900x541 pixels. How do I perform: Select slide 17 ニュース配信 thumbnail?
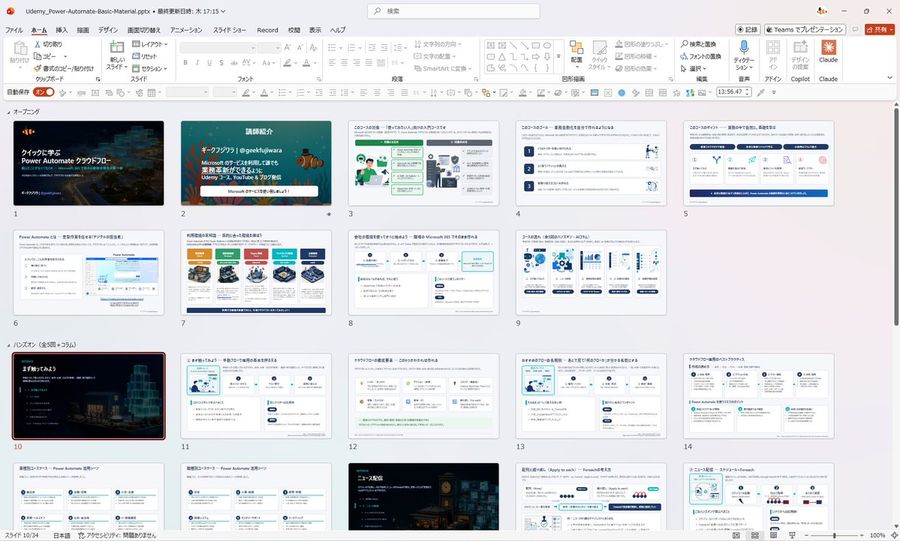coord(424,497)
